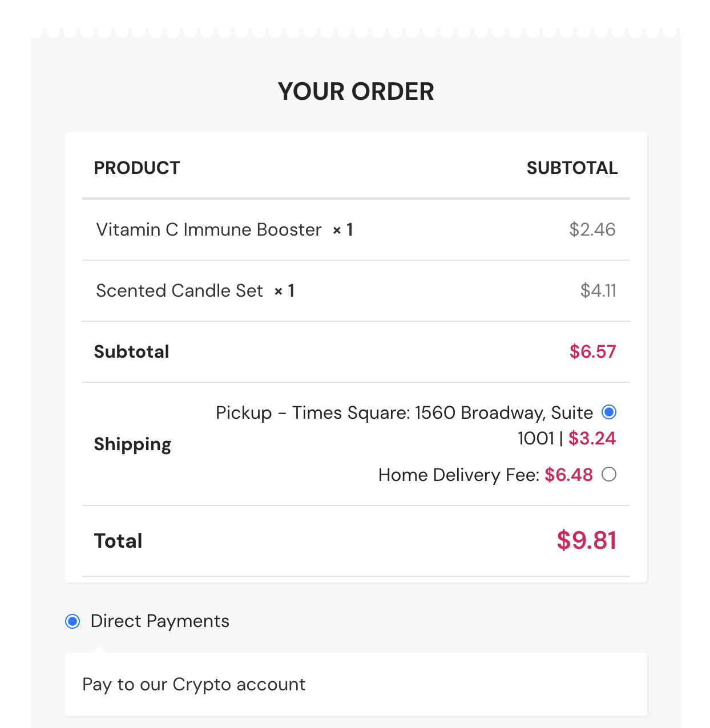Viewport: 710px width, 728px height.
Task: Click the bold Total row label
Action: [118, 541]
